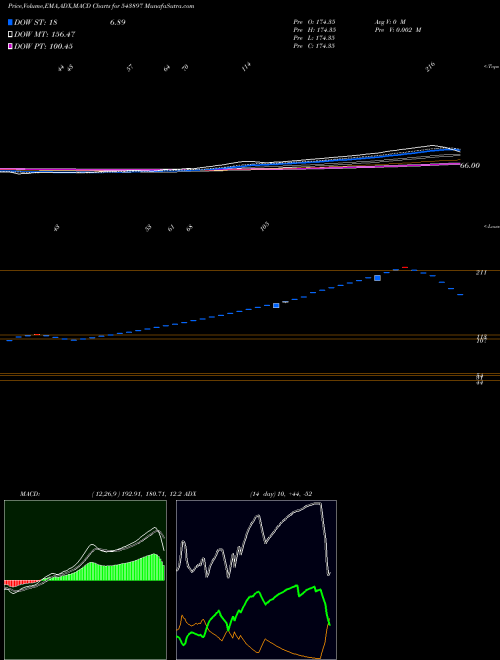
Task: Click the '6.89' value beside DOW ST
Action: coord(118,22)
